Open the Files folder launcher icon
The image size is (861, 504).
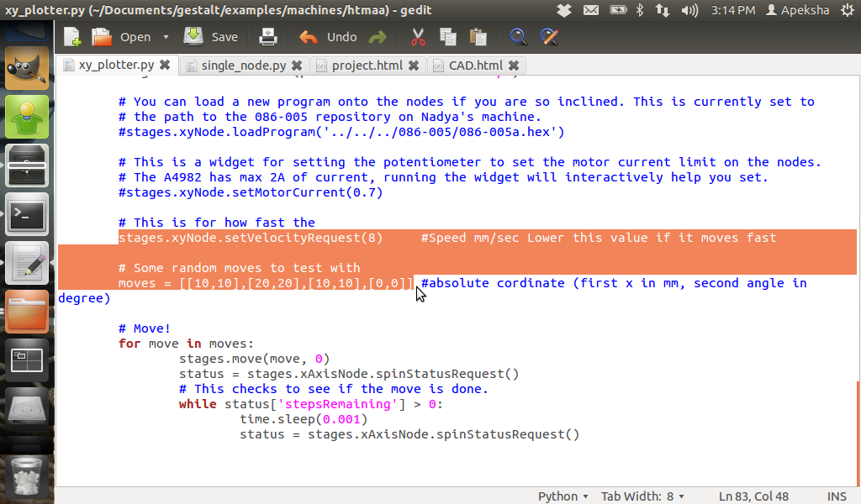pos(27,312)
